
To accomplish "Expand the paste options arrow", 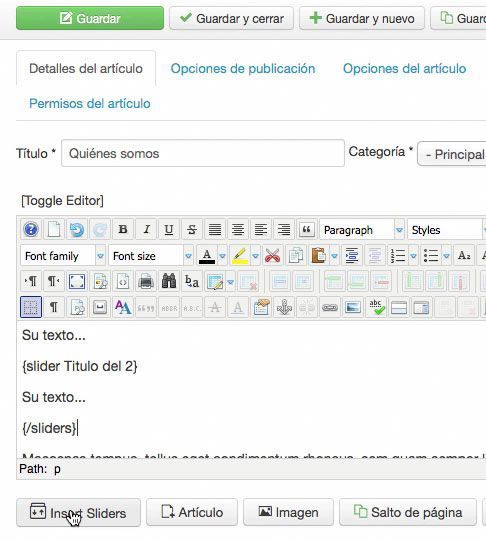I will click(x=334, y=256).
